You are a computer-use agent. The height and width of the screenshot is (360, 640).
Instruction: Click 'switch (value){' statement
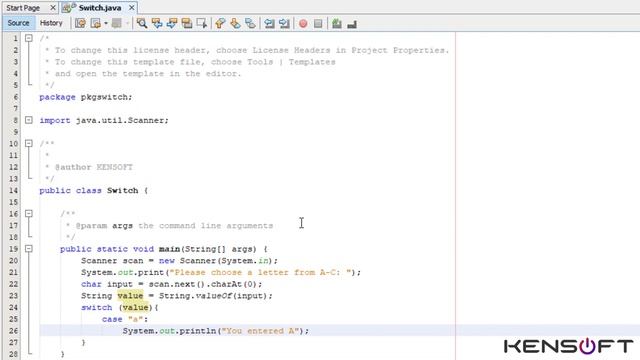click(120, 308)
